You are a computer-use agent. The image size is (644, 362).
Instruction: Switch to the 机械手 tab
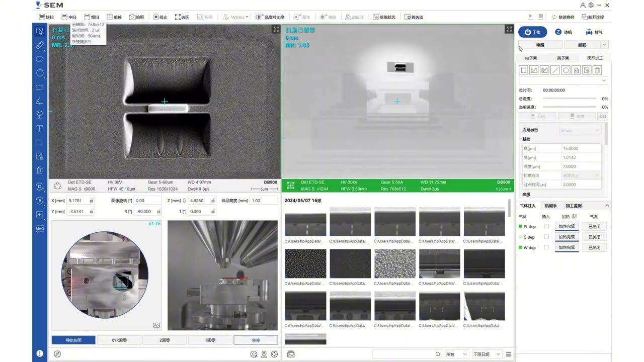coord(552,205)
